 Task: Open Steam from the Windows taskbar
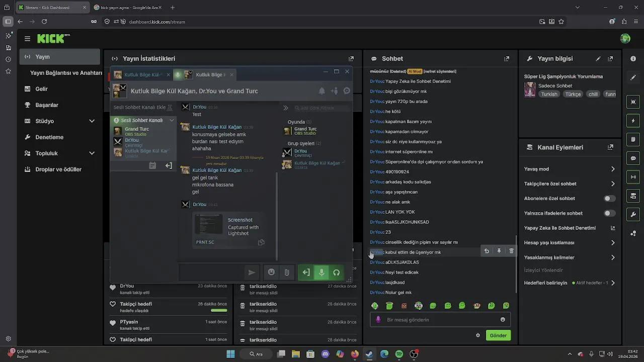pyautogui.click(x=369, y=354)
